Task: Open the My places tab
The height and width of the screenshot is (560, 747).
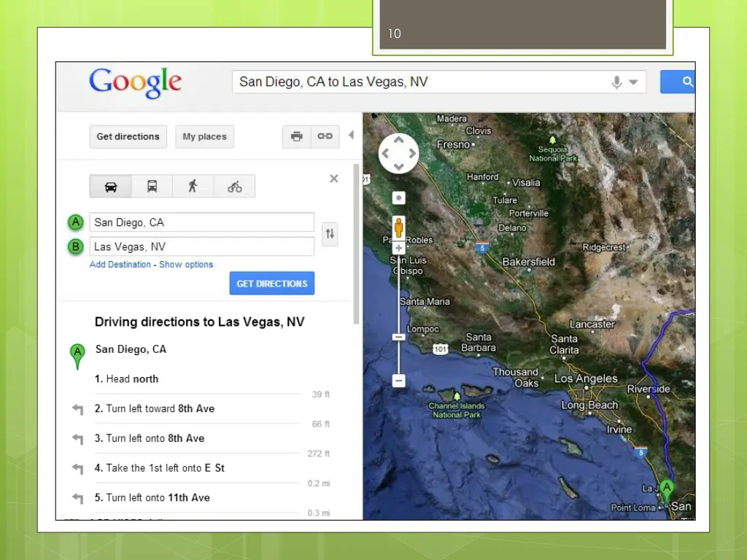Action: click(205, 136)
